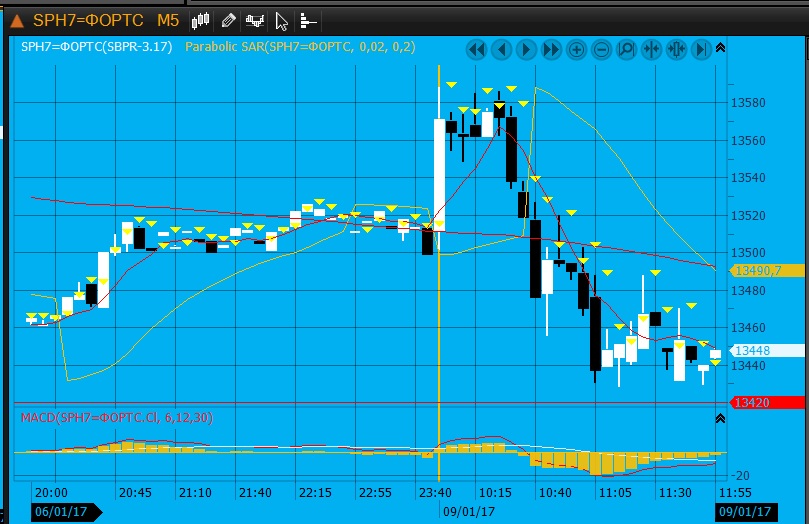
Task: Step chart one bar back
Action: [501, 48]
